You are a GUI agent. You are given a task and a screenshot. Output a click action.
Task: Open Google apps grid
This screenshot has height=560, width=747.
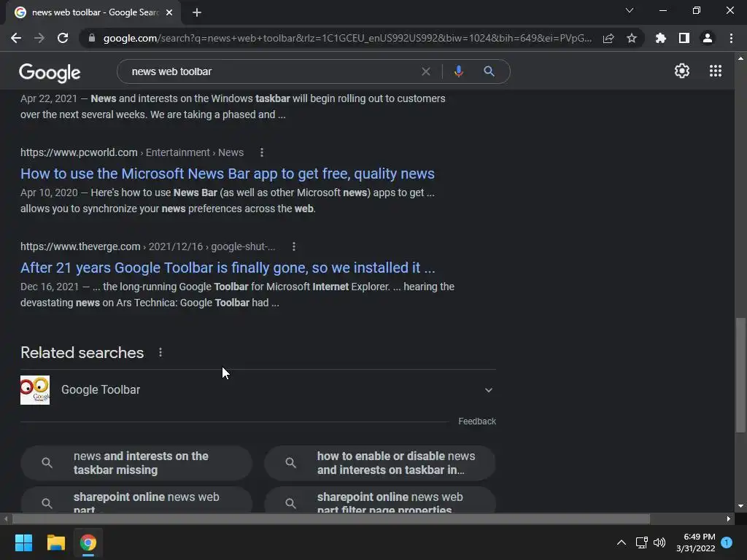tap(715, 71)
